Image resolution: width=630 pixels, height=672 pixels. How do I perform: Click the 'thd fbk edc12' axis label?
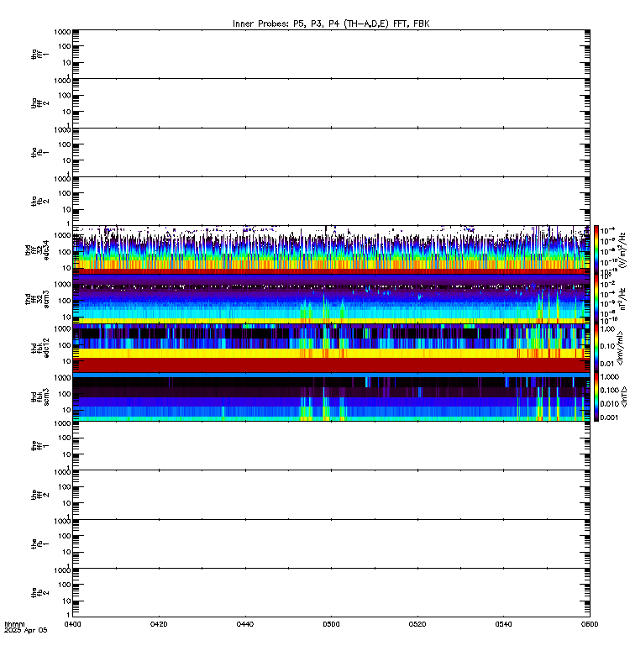click(x=40, y=348)
